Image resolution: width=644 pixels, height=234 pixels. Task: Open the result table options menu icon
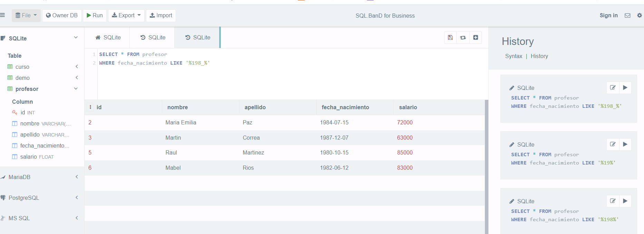pyautogui.click(x=90, y=107)
